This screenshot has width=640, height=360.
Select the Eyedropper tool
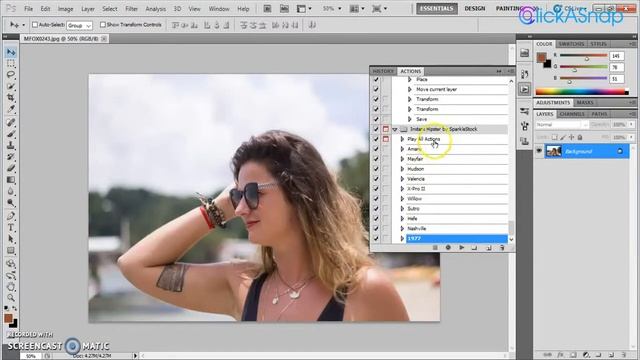coord(11,109)
